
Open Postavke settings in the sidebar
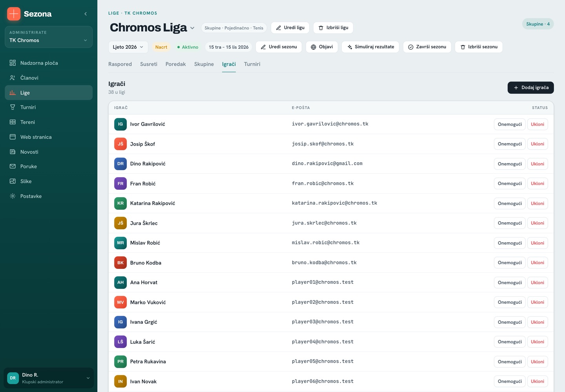click(49, 196)
